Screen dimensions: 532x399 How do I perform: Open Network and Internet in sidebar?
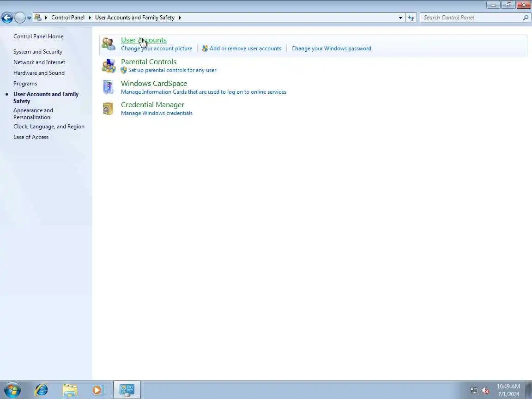point(39,62)
